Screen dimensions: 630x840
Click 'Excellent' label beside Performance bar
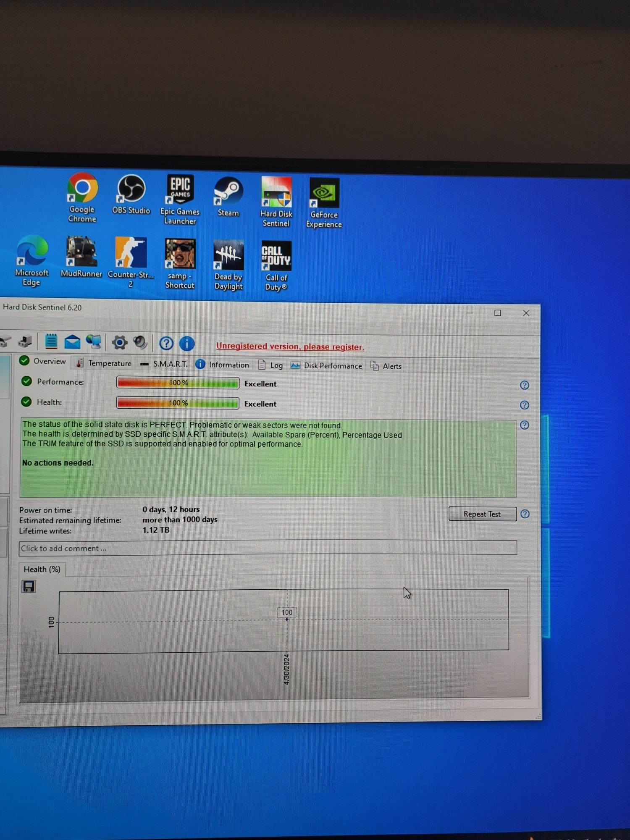(x=260, y=384)
